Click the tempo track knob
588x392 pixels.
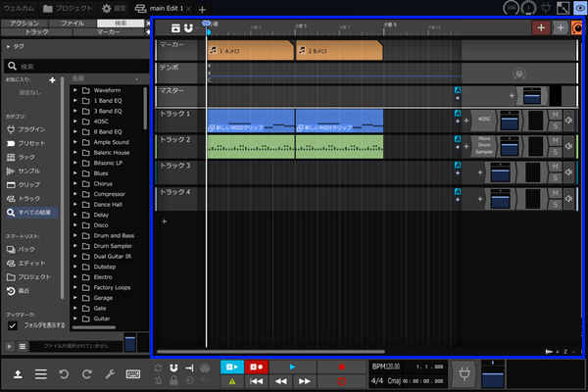coord(518,74)
